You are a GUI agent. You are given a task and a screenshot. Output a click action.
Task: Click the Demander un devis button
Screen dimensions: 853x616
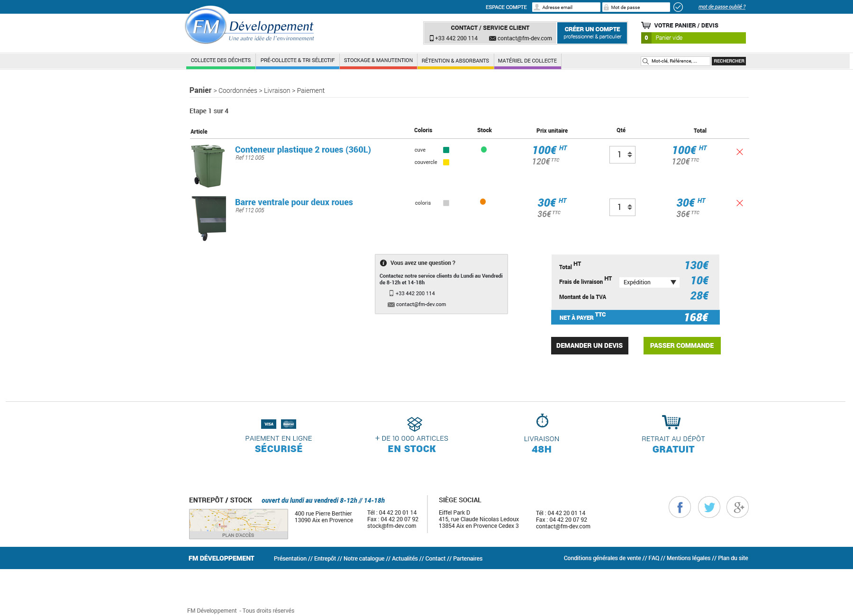(x=589, y=346)
